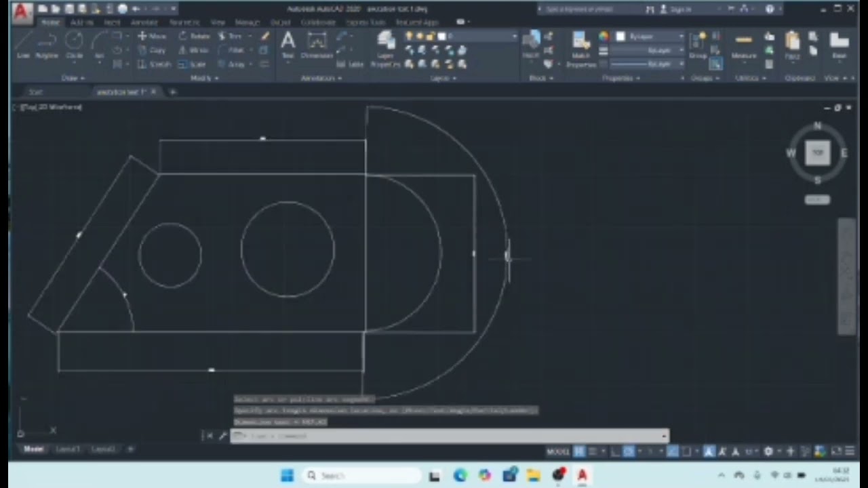Open Windows Start menu
The height and width of the screenshot is (488, 868).
click(287, 475)
